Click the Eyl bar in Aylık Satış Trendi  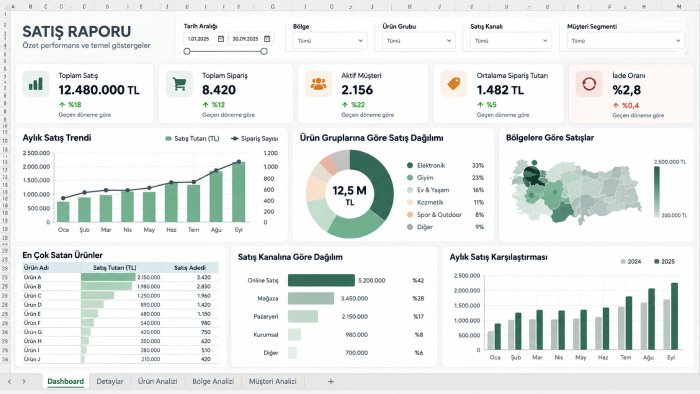pos(238,192)
